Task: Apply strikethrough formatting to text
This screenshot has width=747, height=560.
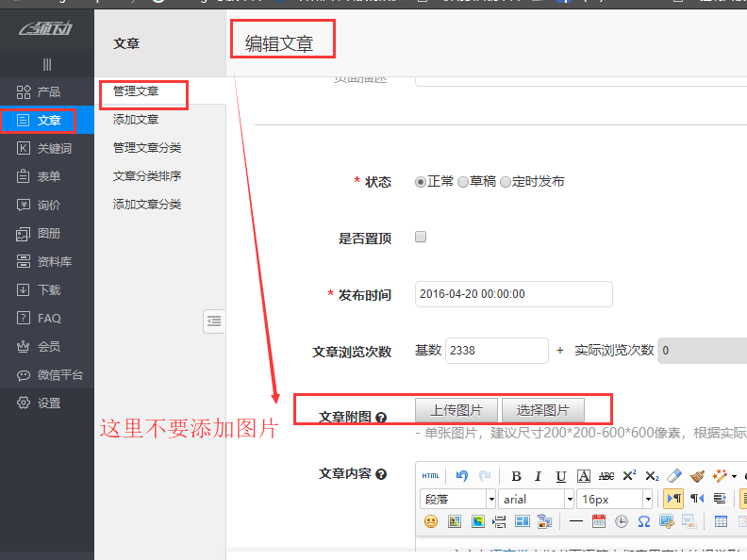Action: 606,476
